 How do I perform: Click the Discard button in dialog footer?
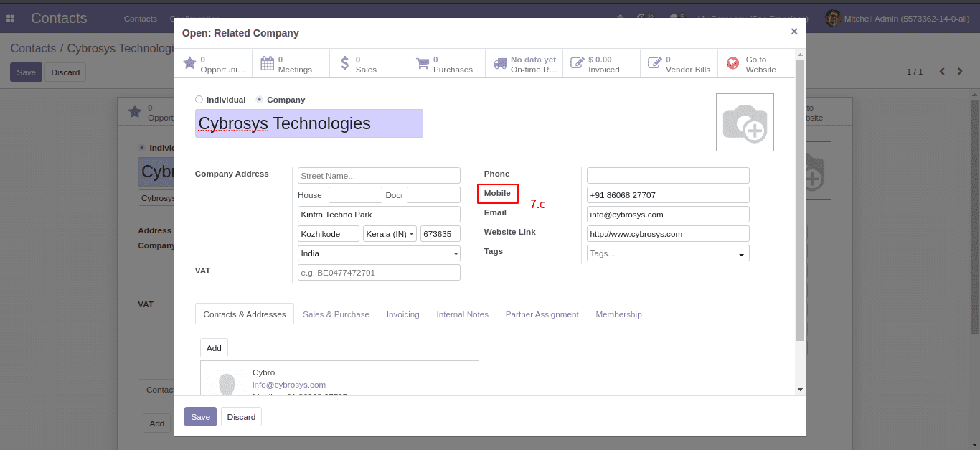[x=241, y=417]
